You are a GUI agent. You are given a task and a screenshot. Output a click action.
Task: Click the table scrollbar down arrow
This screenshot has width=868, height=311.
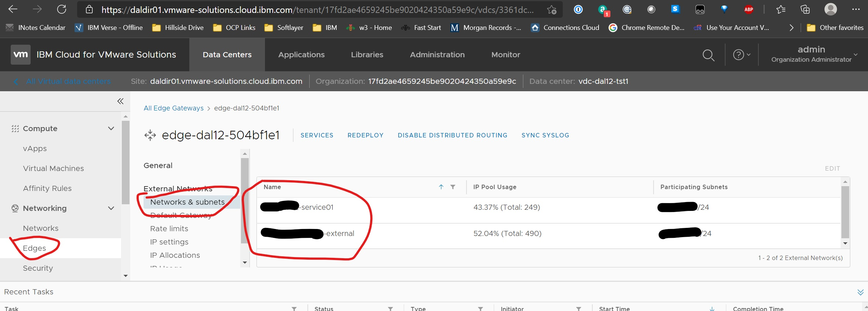845,243
